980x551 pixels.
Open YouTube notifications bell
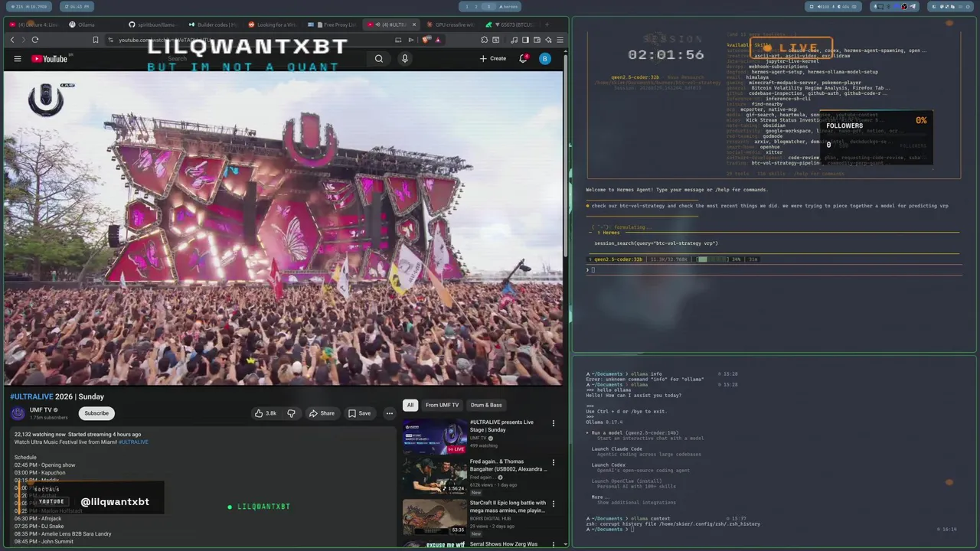(x=524, y=58)
